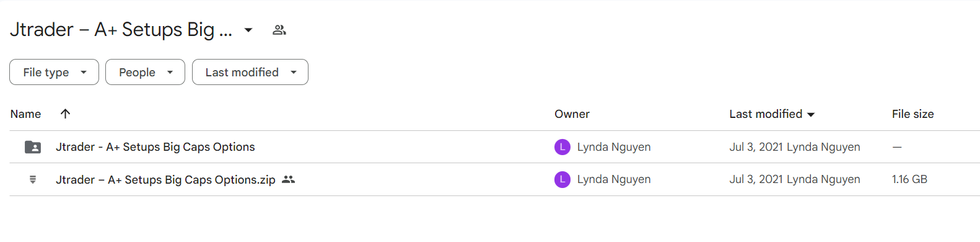Toggle sort direction arrow next to Name
The width and height of the screenshot is (980, 242).
[x=65, y=114]
